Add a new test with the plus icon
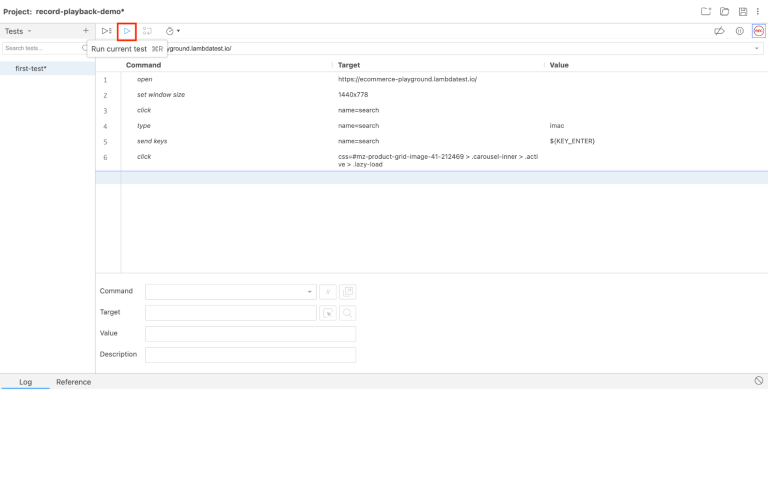768x480 pixels. point(86,30)
